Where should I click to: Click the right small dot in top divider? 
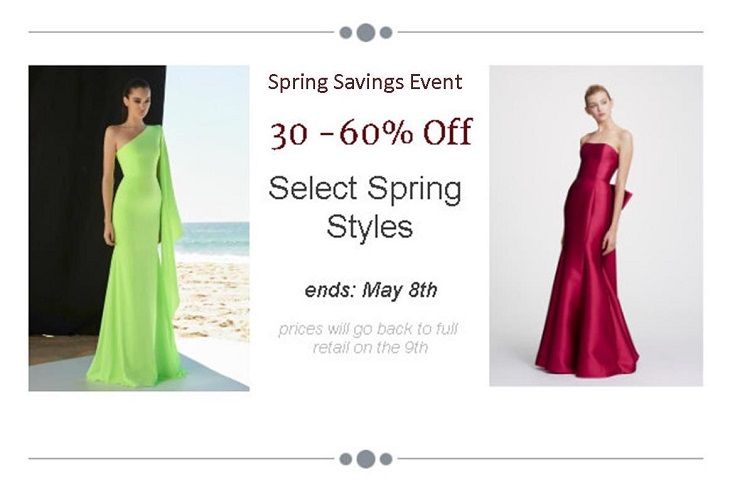click(386, 33)
